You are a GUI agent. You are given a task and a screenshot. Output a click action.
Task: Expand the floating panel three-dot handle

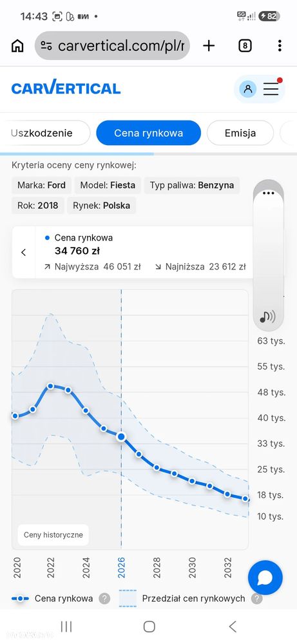268,193
